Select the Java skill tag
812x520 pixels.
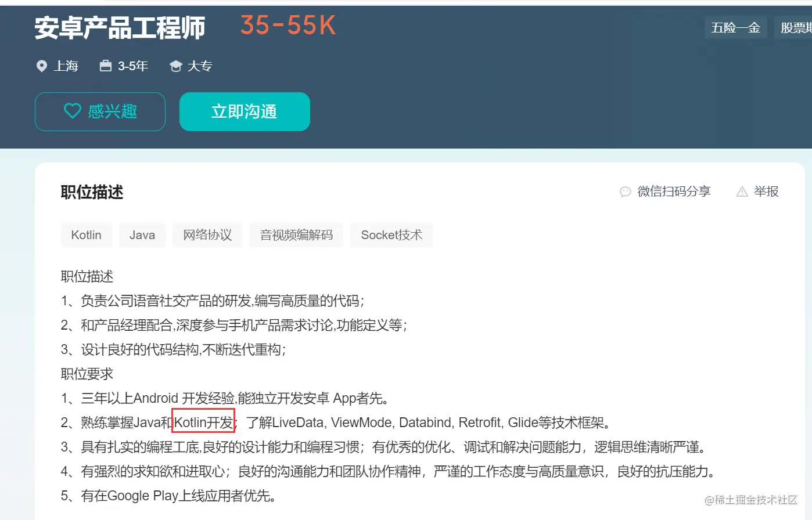142,235
